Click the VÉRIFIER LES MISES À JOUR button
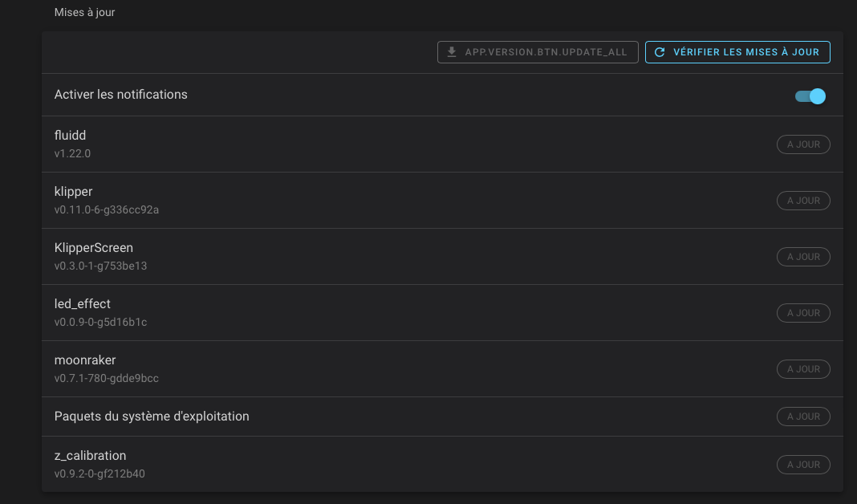The height and width of the screenshot is (504, 857). pyautogui.click(x=737, y=51)
